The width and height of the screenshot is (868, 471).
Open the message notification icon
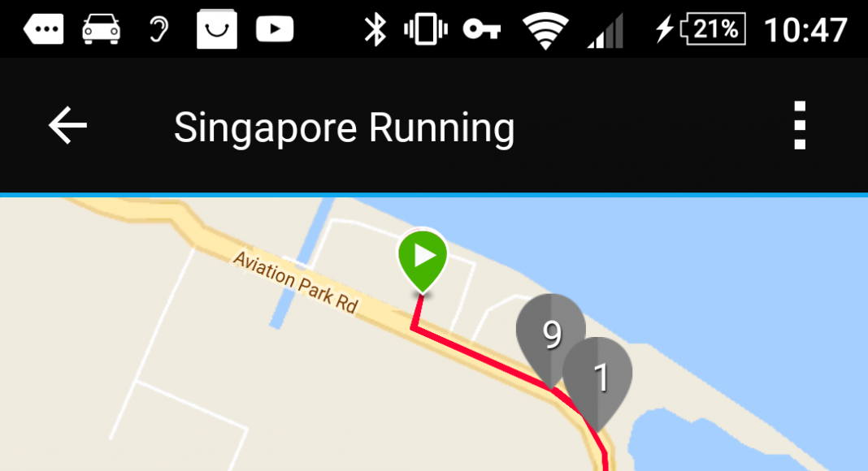tap(43, 28)
